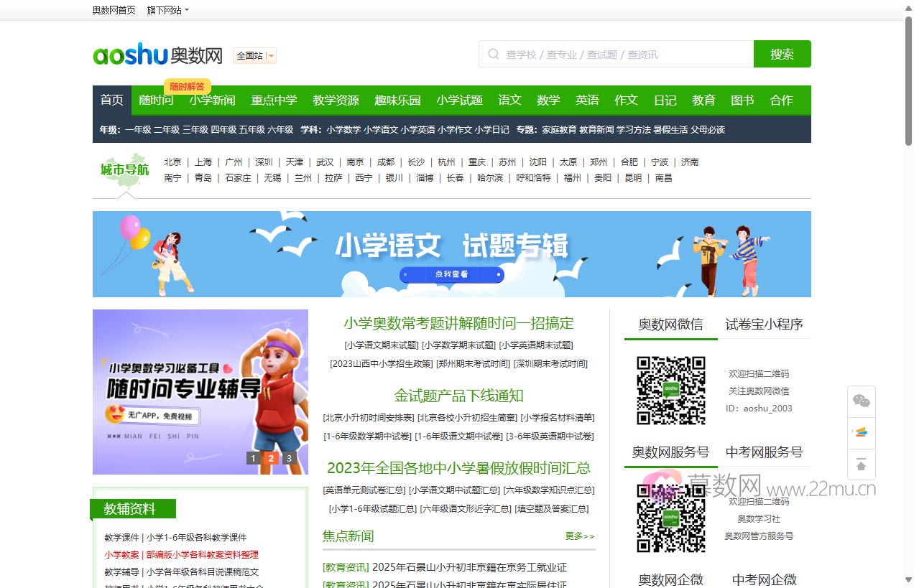
Task: Click the back-to-top arrow icon
Action: click(861, 465)
